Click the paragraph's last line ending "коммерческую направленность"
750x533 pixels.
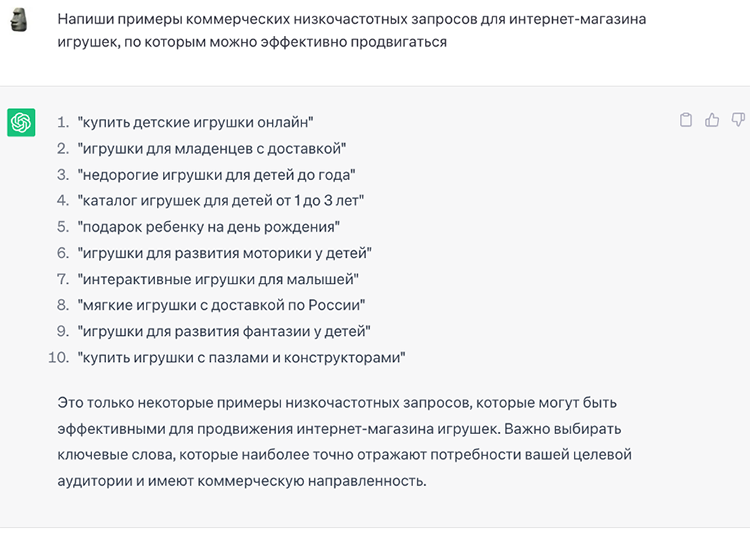[x=242, y=481]
